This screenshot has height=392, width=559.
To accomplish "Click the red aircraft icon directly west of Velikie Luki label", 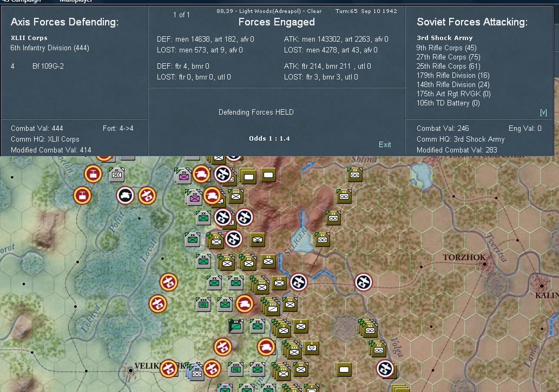I will coord(168,369).
